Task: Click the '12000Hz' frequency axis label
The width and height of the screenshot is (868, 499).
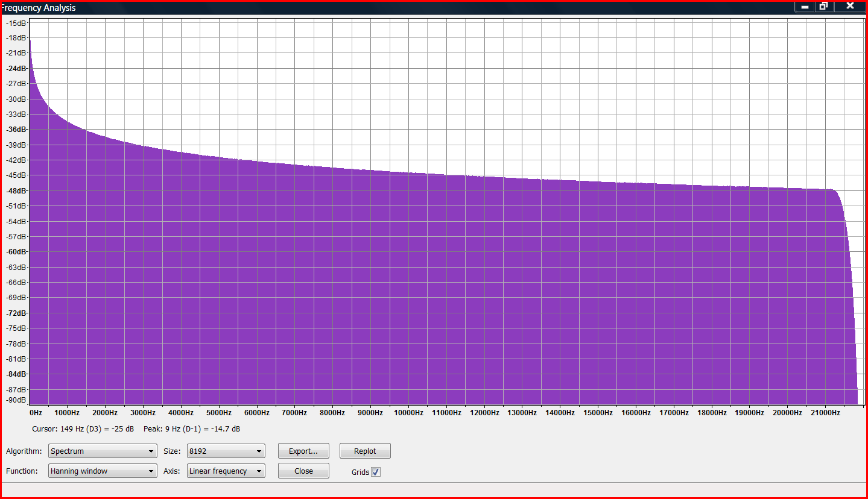Action: pyautogui.click(x=484, y=413)
